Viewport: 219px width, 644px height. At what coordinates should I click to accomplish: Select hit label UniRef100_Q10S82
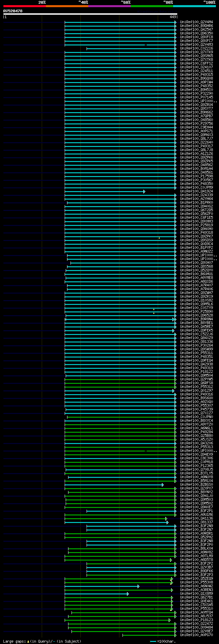[196, 300]
